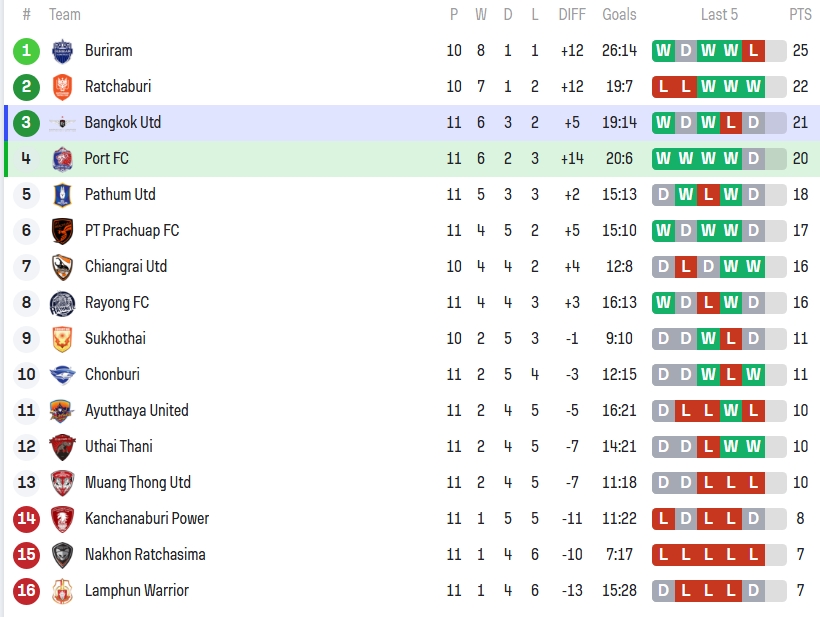Click the Last 5 column header

tap(719, 15)
